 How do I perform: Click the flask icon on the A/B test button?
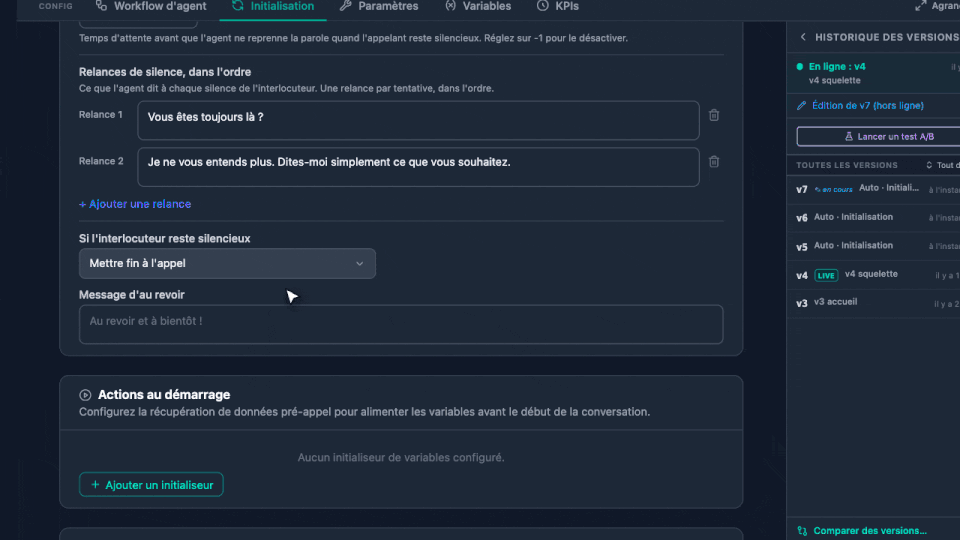click(849, 137)
